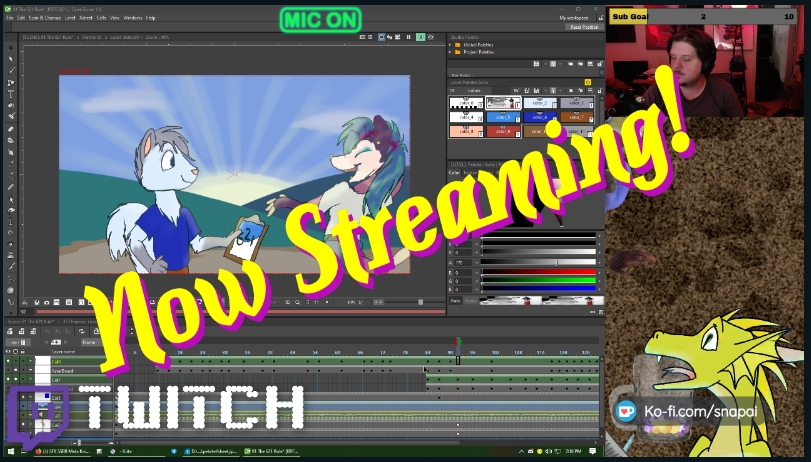Screen dimensions: 811x462
Task: Open the Windows menu
Action: [x=132, y=18]
